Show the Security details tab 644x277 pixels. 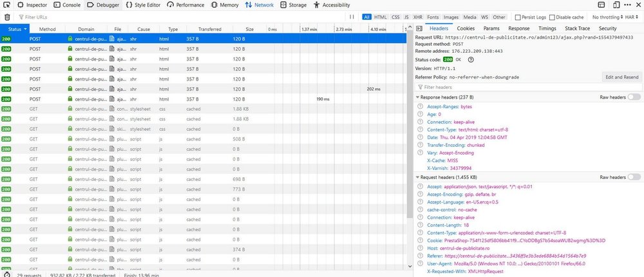tap(607, 28)
